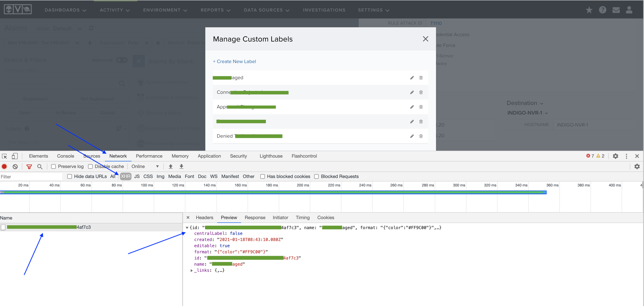This screenshot has width=644, height=306.
Task: Open the user profile icon
Action: pyautogui.click(x=629, y=10)
